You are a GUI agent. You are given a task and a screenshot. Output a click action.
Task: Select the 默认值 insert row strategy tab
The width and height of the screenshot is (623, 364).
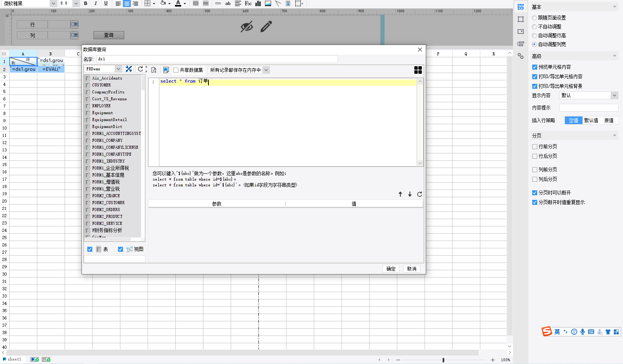click(591, 121)
